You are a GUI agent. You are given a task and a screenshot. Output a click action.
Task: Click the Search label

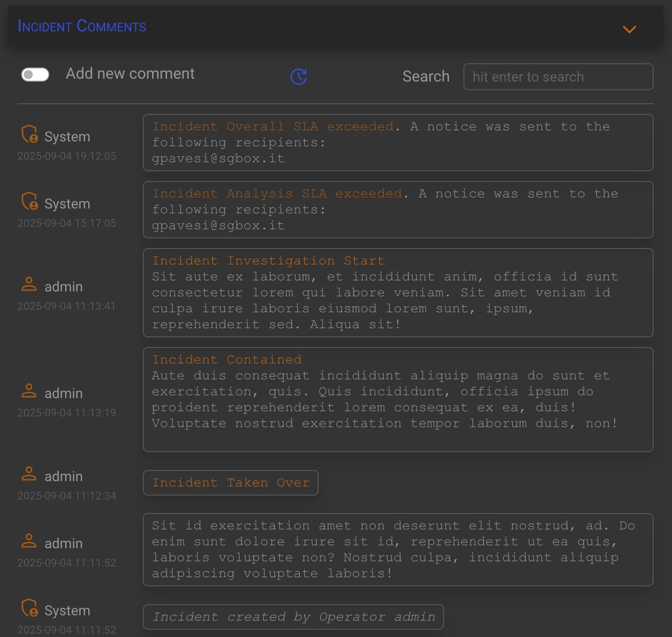[x=426, y=76]
